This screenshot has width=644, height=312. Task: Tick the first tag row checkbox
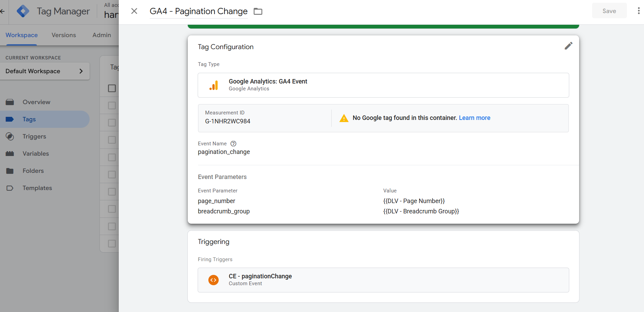click(112, 105)
